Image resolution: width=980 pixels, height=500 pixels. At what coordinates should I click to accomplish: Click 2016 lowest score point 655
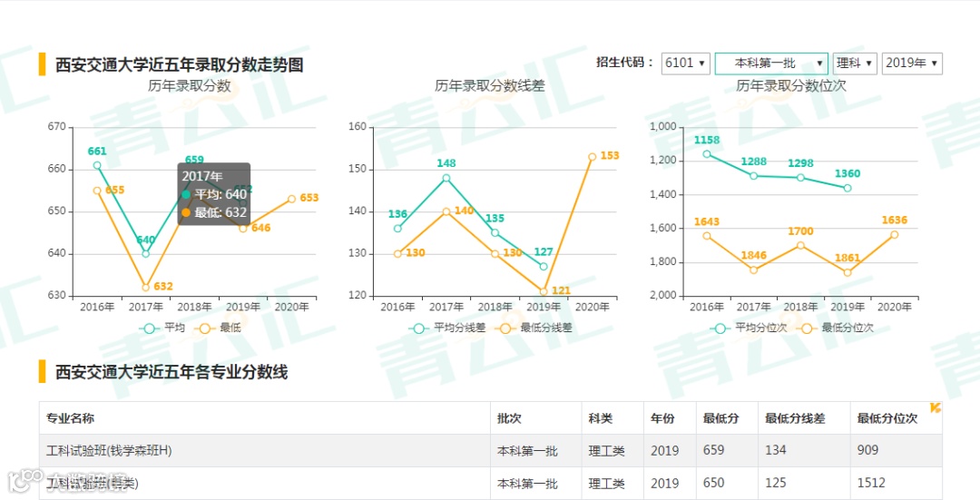(x=97, y=191)
